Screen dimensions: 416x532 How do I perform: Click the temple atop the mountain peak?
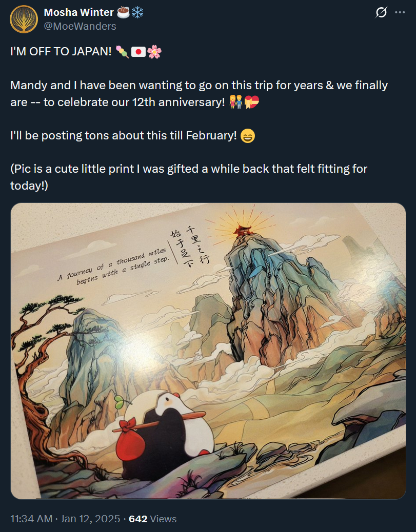pos(242,230)
